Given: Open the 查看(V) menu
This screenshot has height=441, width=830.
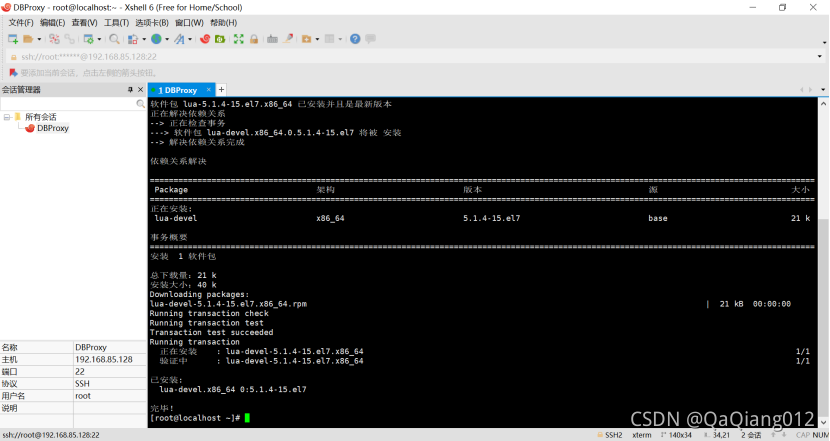Looking at the screenshot, I should pyautogui.click(x=85, y=23).
